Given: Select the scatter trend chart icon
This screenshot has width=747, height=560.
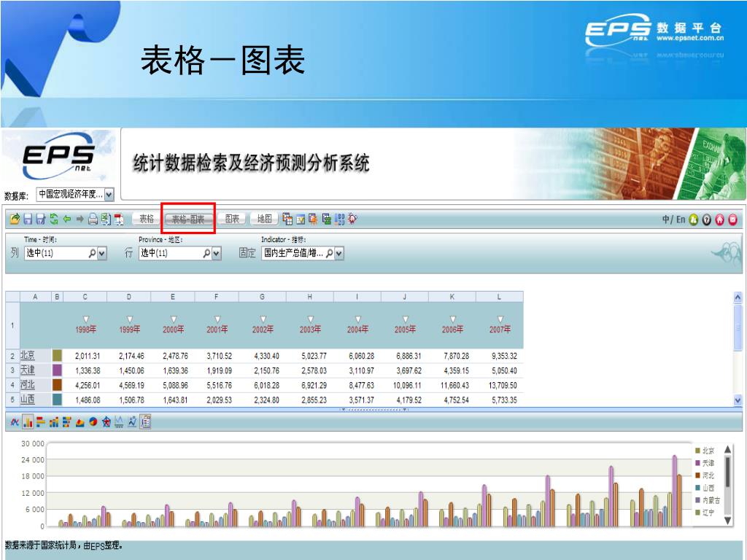Looking at the screenshot, I should click(x=132, y=421).
